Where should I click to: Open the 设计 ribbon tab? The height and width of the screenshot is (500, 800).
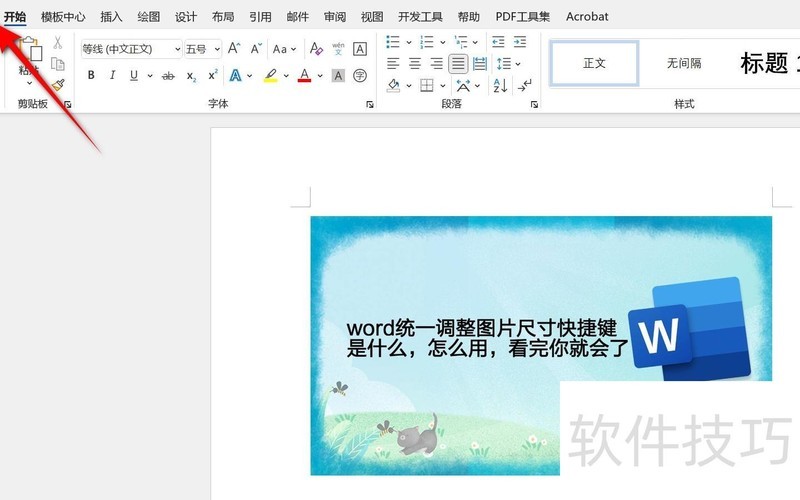click(x=186, y=17)
